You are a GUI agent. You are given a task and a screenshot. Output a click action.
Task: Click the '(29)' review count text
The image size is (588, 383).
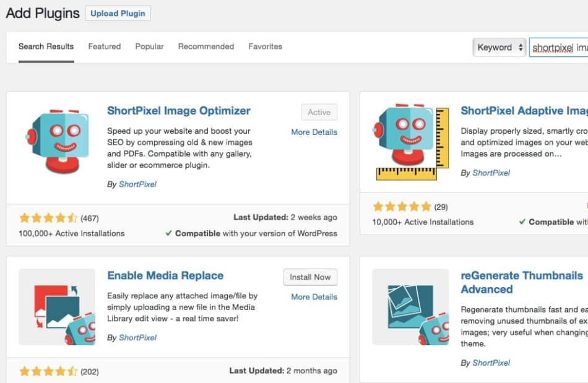[441, 207]
